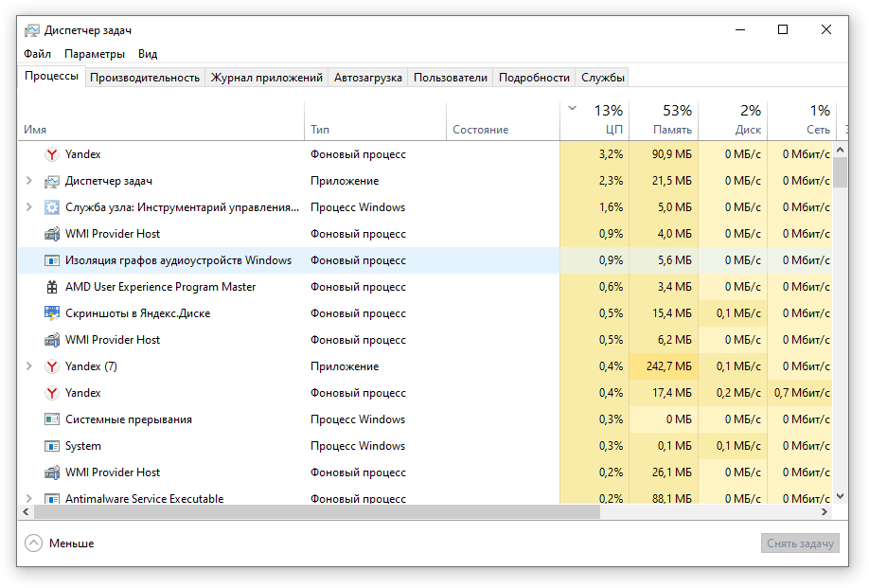Image resolution: width=869 pixels, height=588 pixels.
Task: Open the Производительность tab
Action: pyautogui.click(x=145, y=78)
